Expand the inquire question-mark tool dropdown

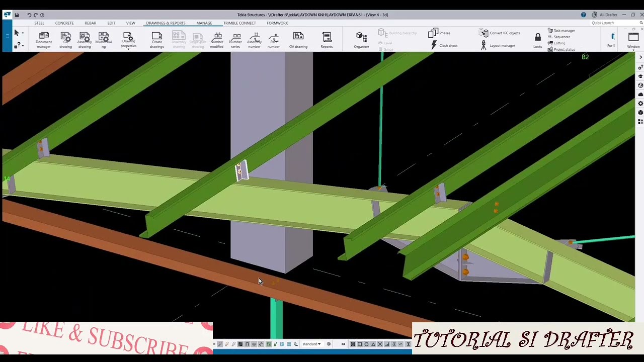point(23,46)
